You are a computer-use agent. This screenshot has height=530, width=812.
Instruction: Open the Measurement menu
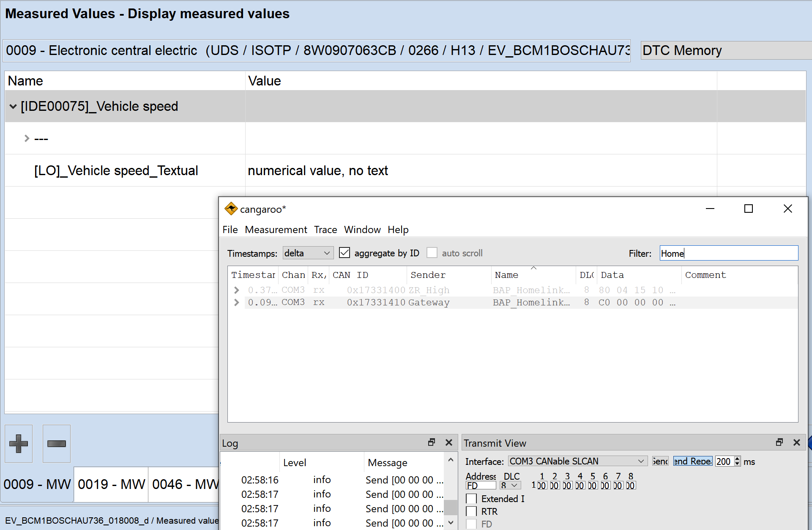pos(276,230)
